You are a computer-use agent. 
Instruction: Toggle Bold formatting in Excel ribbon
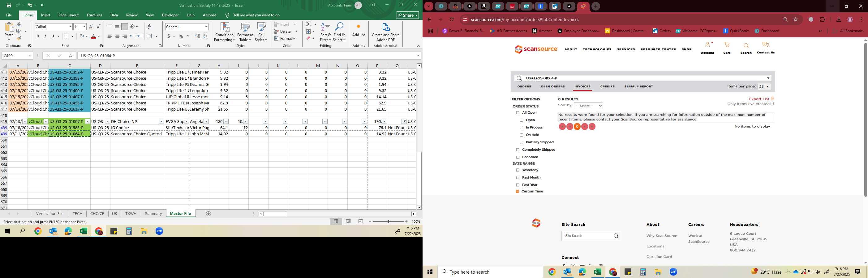click(x=38, y=36)
